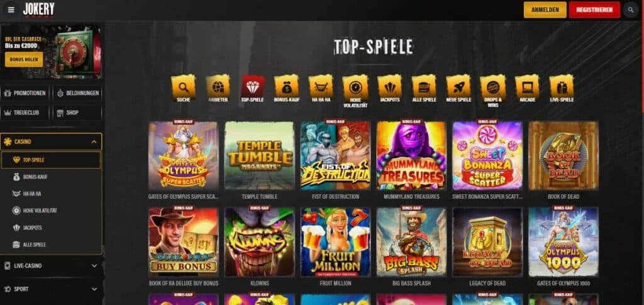Open the Suche category icon
This screenshot has width=644, height=305.
pyautogui.click(x=183, y=87)
